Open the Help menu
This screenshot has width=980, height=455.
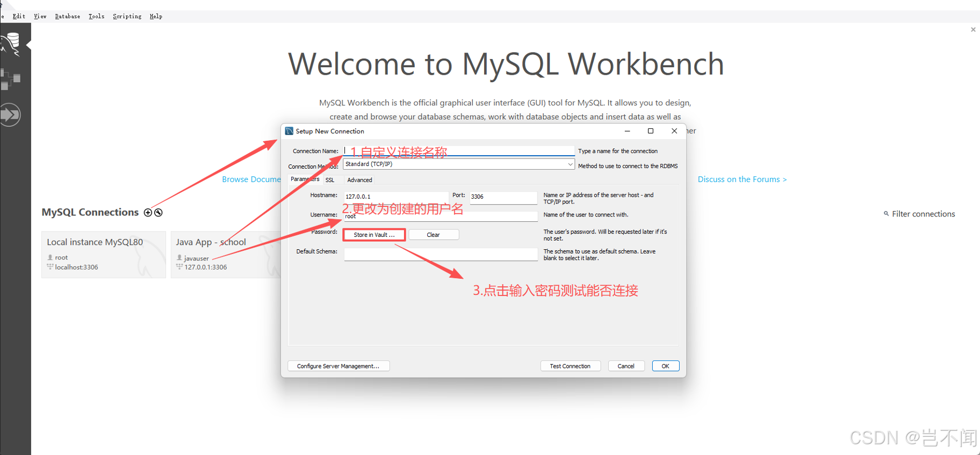pyautogui.click(x=156, y=16)
